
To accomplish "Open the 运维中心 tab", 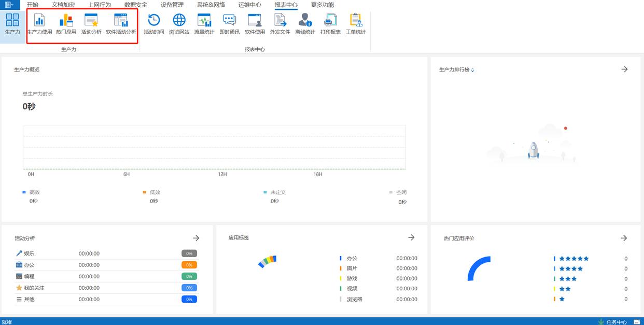I will click(x=250, y=5).
